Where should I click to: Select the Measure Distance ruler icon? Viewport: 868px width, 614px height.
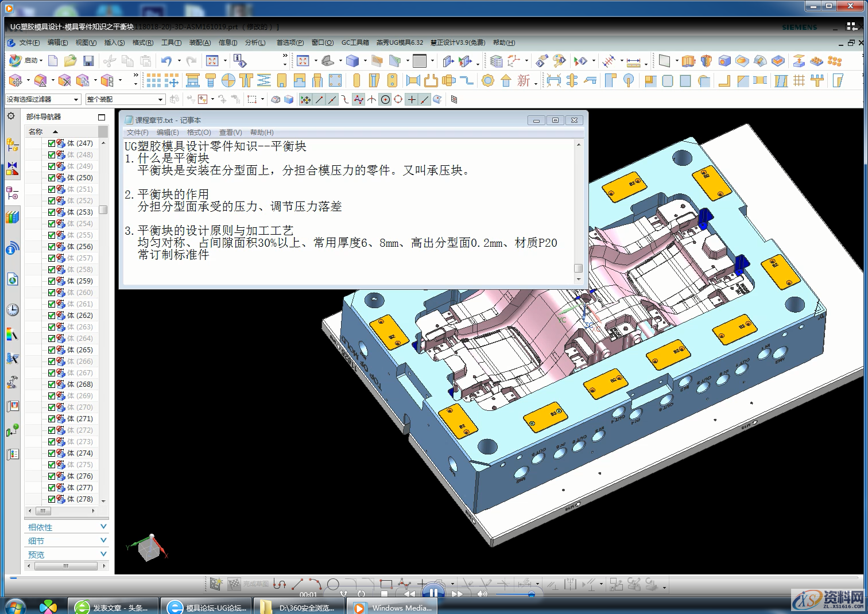[632, 60]
